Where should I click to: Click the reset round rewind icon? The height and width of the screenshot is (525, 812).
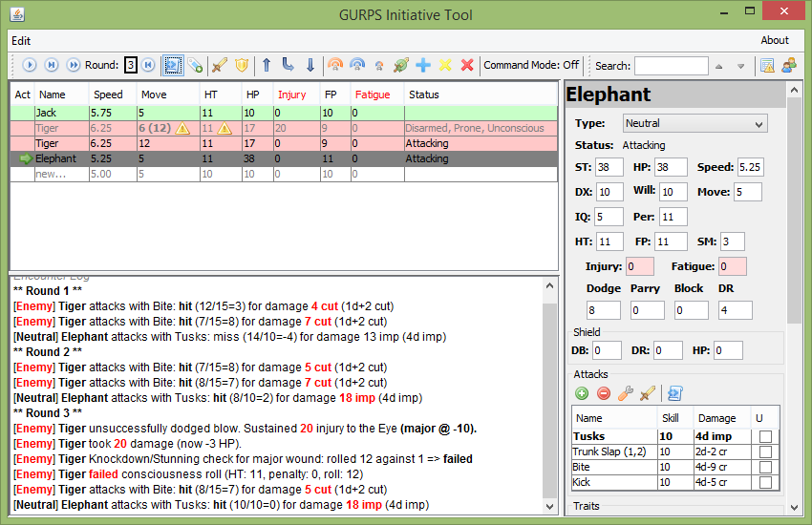(148, 65)
